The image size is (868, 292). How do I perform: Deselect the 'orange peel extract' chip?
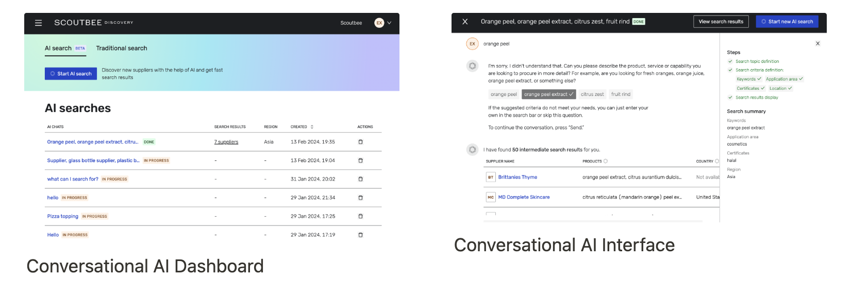(x=548, y=94)
